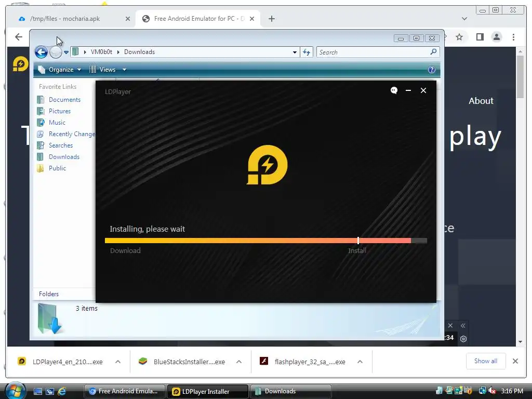The image size is (532, 399).
Task: Expand flashplayer download options chevron
Action: (360, 362)
